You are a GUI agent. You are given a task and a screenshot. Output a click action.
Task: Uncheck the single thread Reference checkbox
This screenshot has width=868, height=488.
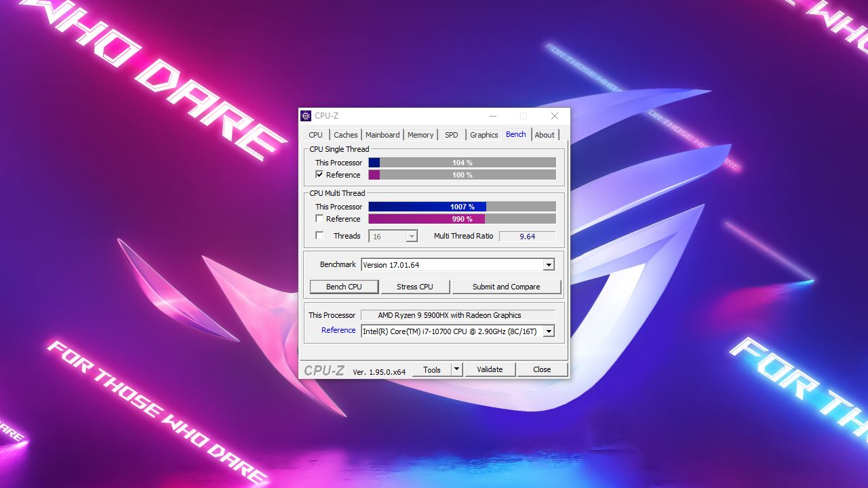click(319, 174)
